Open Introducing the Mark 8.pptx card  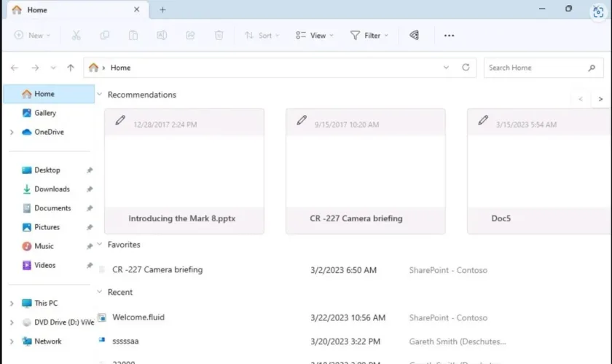[x=184, y=171]
